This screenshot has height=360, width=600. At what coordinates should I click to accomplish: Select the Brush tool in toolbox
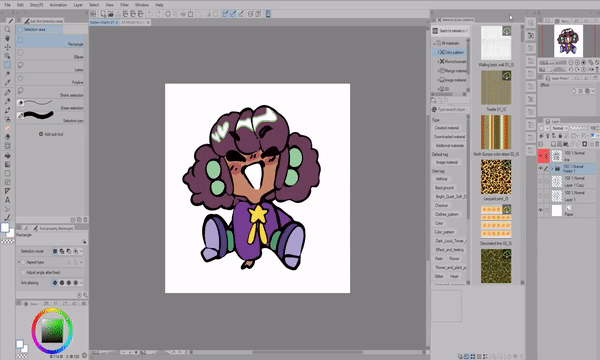[7, 110]
